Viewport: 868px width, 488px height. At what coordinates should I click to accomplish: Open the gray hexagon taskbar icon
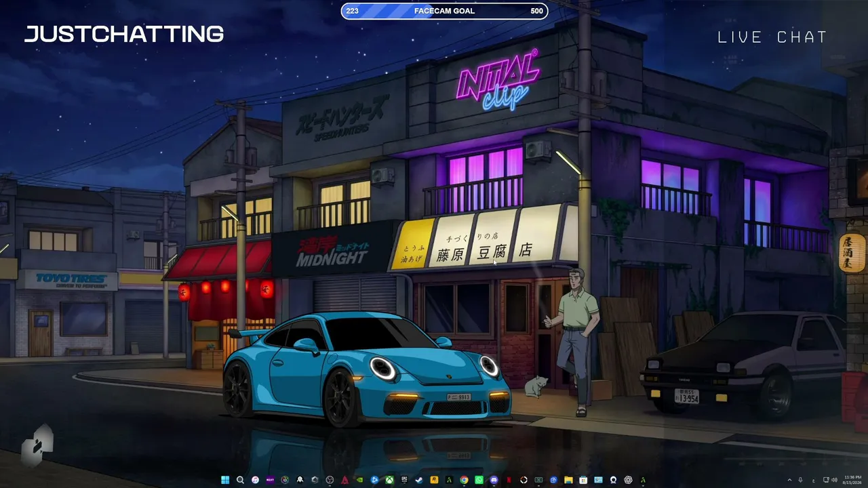point(315,480)
